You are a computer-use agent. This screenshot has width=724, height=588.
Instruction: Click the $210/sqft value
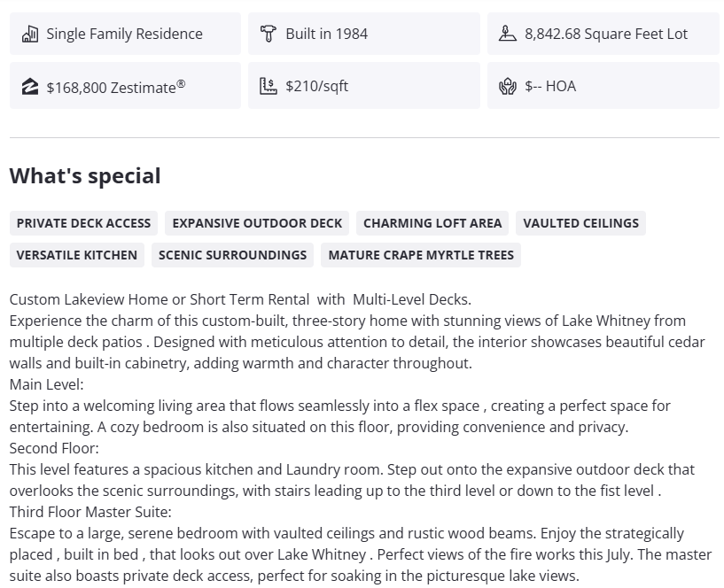point(317,86)
